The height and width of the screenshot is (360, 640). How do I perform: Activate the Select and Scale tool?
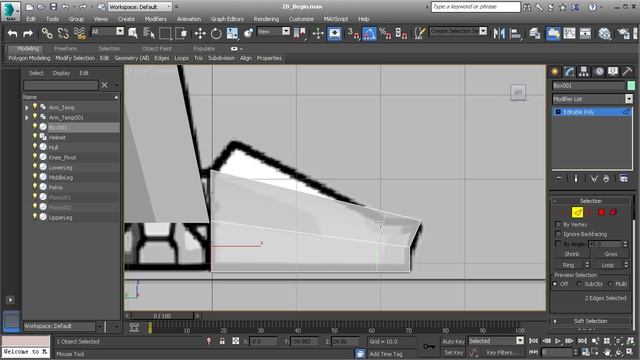point(232,33)
